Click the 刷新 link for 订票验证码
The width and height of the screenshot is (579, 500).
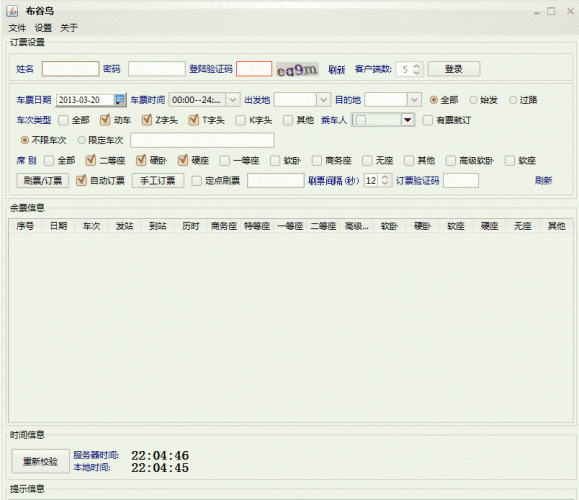[544, 181]
